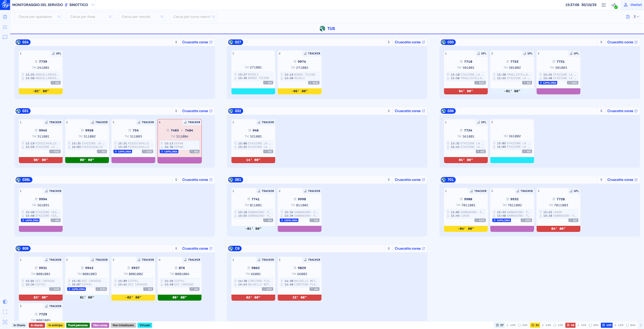The image size is (644, 329).
Task: Click the column layout icon beside the 3 dropdown
Action: coord(628,17)
